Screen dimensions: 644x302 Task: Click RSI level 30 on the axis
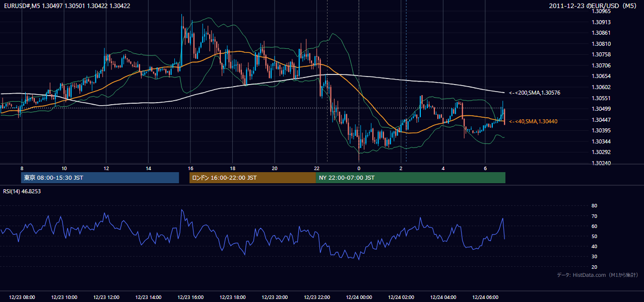pos(594,257)
